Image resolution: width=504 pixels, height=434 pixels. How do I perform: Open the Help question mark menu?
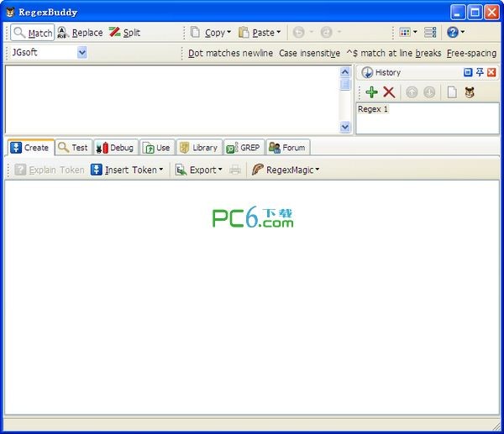(455, 32)
